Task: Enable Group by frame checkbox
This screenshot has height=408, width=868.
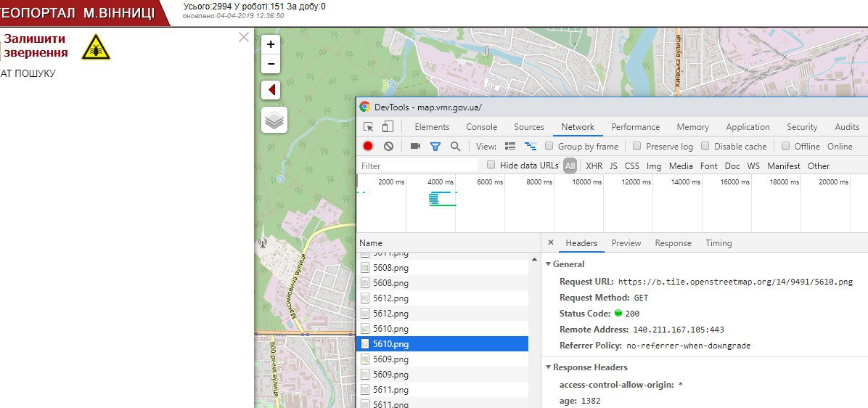Action: coord(549,146)
